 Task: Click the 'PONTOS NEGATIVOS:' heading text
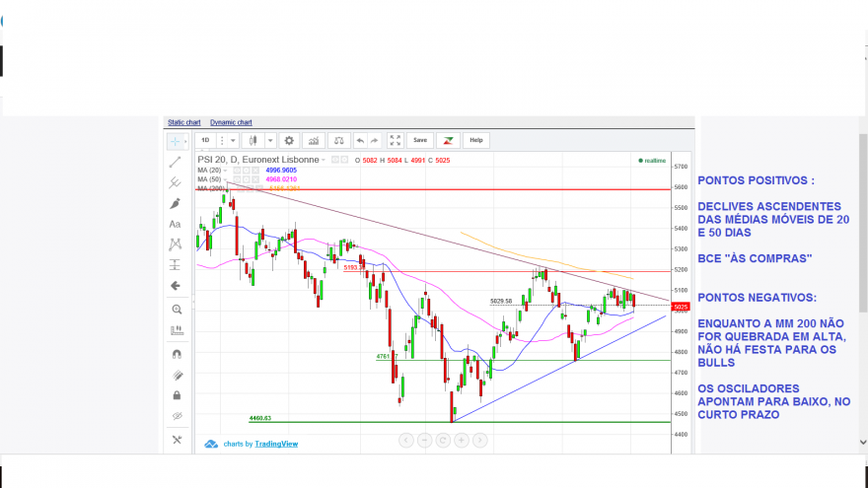click(757, 298)
